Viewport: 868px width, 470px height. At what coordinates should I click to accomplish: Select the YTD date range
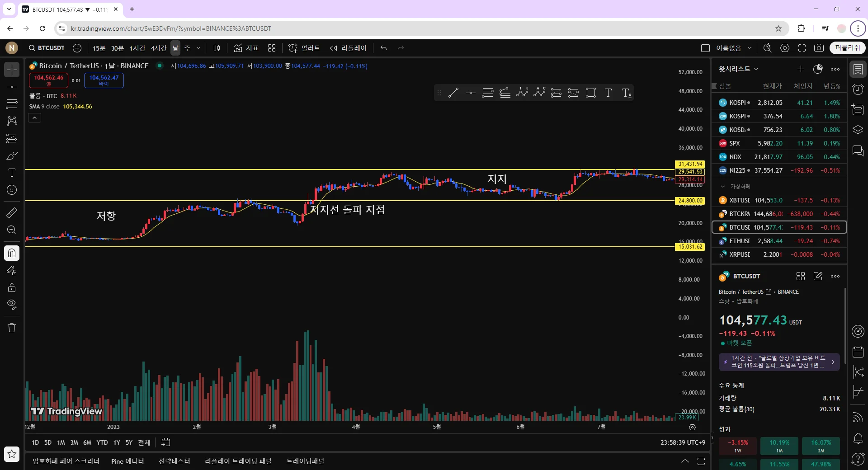pos(102,442)
